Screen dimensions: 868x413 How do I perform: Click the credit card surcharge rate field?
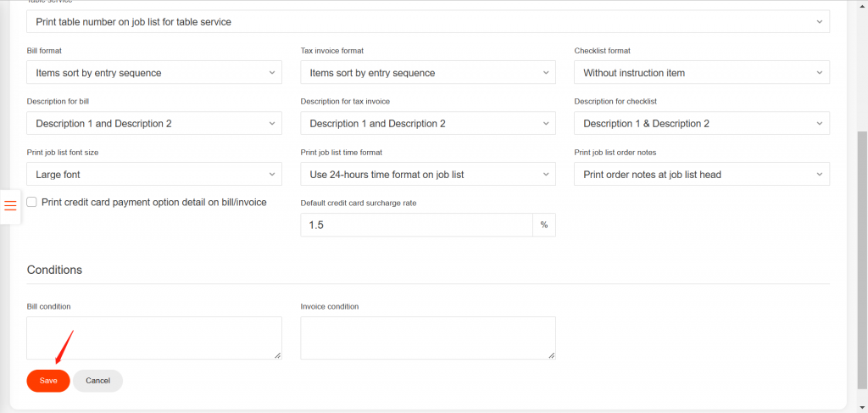coord(416,225)
